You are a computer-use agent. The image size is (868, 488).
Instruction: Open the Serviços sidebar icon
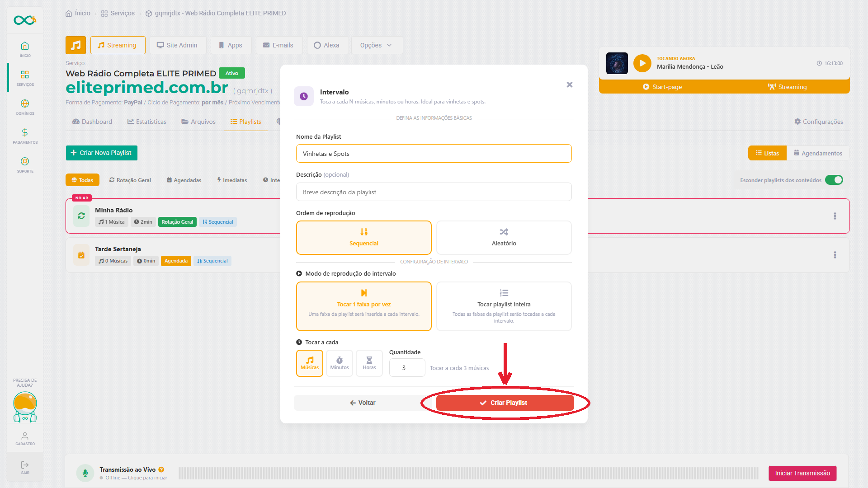pos(25,78)
